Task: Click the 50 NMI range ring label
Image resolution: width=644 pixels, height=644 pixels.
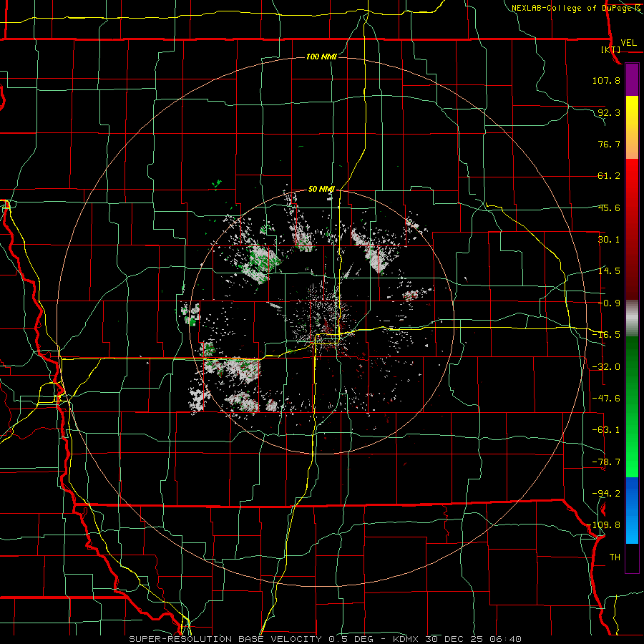Action: tap(321, 189)
